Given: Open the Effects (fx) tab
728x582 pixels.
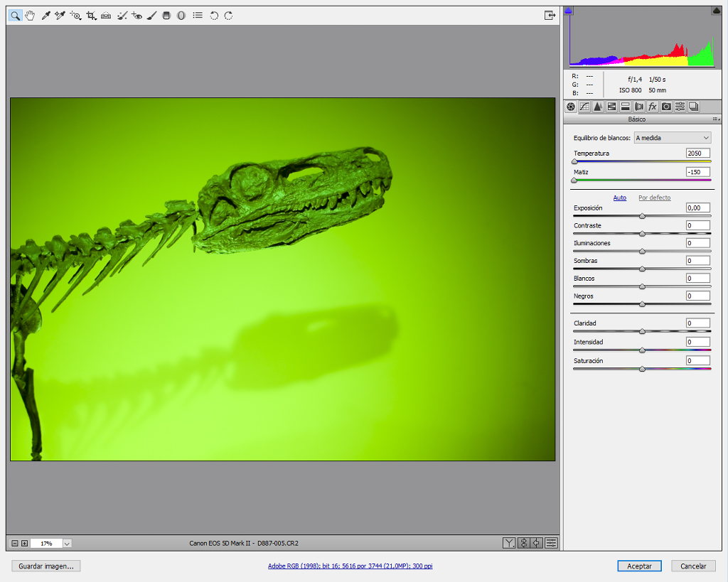Looking at the screenshot, I should (653, 107).
